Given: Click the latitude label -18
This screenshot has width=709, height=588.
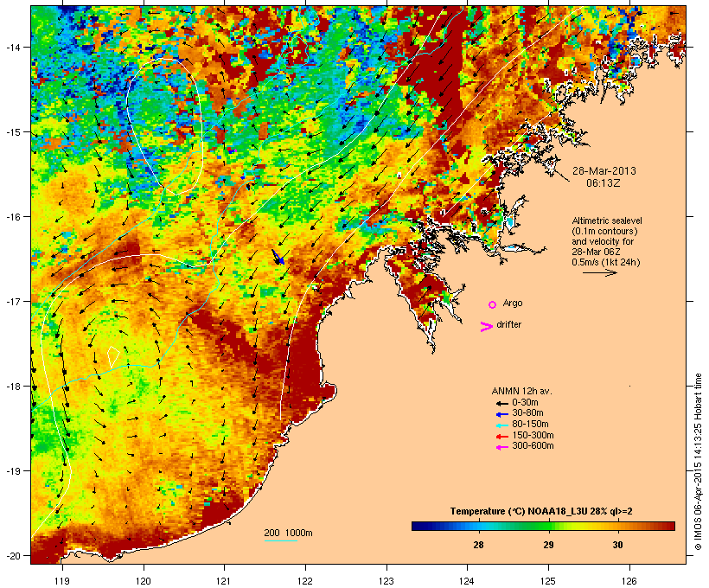Looking at the screenshot, I should tap(12, 387).
